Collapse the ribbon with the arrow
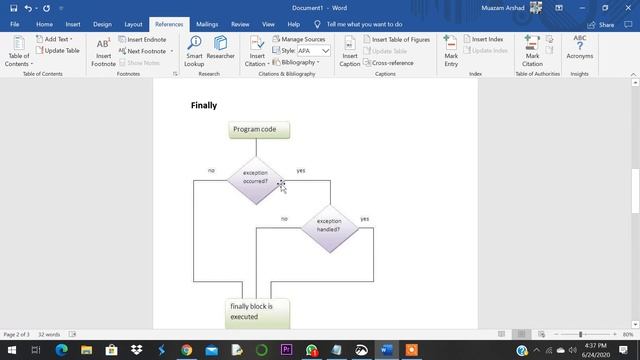 click(x=633, y=74)
